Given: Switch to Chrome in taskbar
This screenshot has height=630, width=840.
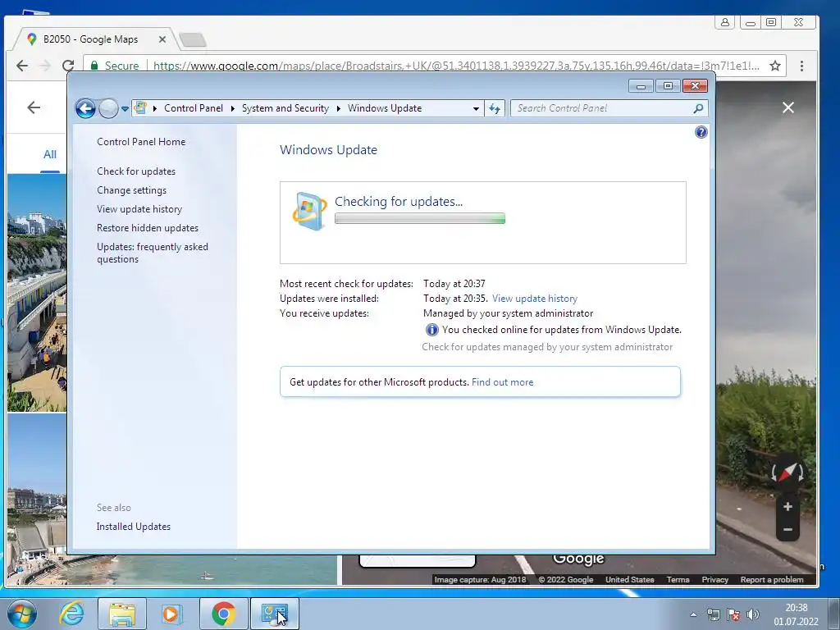Looking at the screenshot, I should click(223, 614).
